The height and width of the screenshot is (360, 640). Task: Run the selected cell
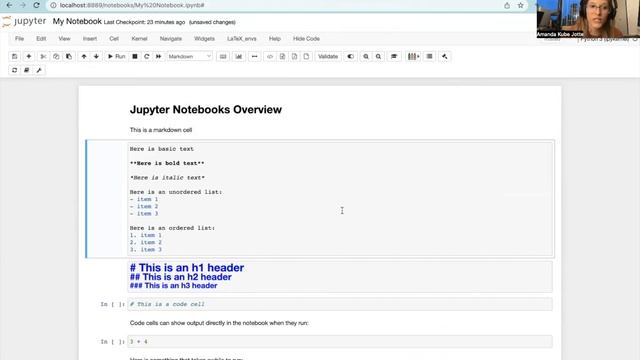(116, 56)
